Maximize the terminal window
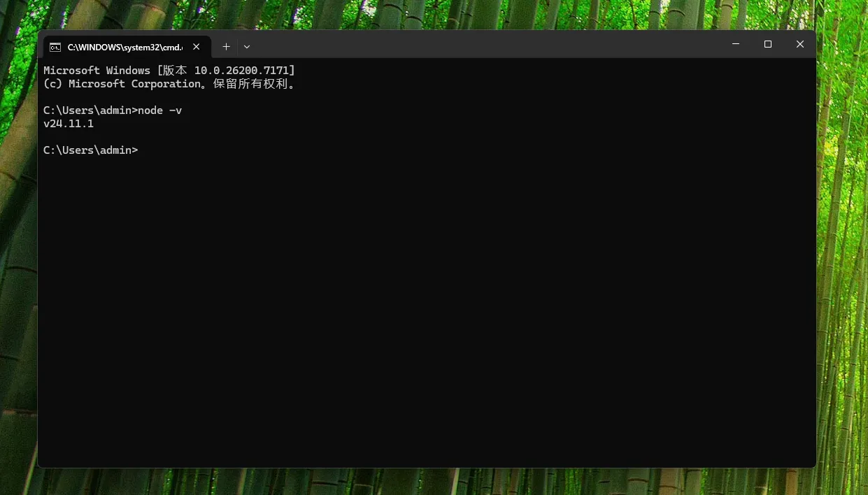 point(768,44)
